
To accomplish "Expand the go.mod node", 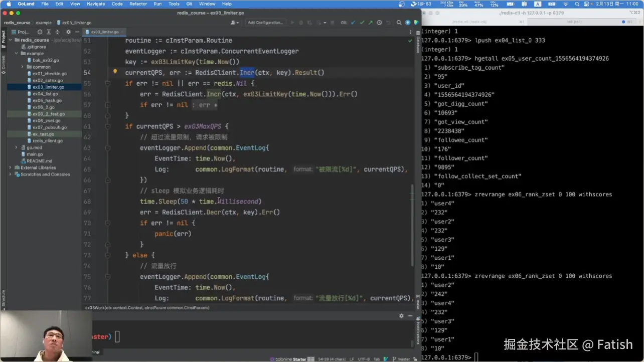I will [16, 147].
